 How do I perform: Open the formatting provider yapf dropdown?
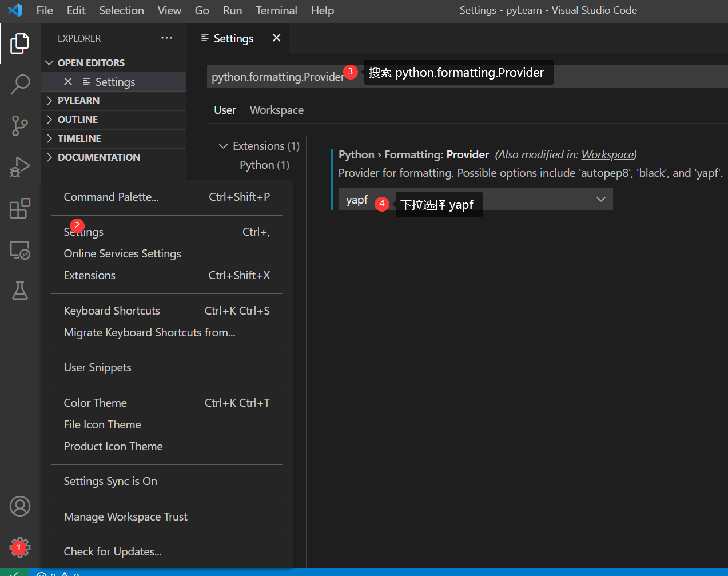pyautogui.click(x=475, y=200)
